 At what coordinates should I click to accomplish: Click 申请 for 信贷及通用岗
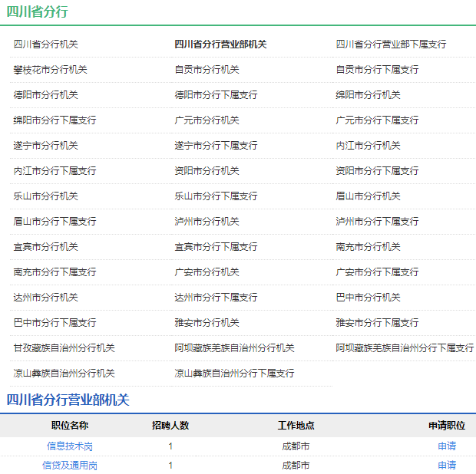pos(447,465)
